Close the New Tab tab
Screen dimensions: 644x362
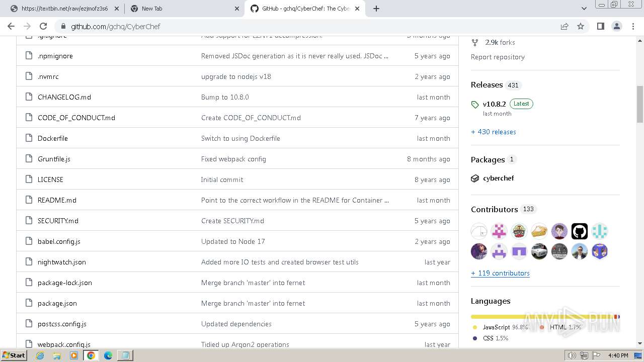[x=236, y=9]
